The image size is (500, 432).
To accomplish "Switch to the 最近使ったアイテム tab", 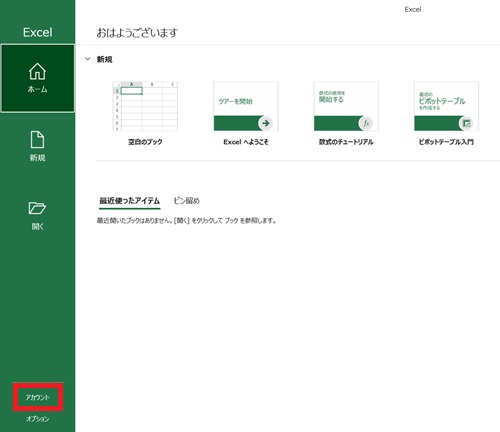I will (130, 201).
